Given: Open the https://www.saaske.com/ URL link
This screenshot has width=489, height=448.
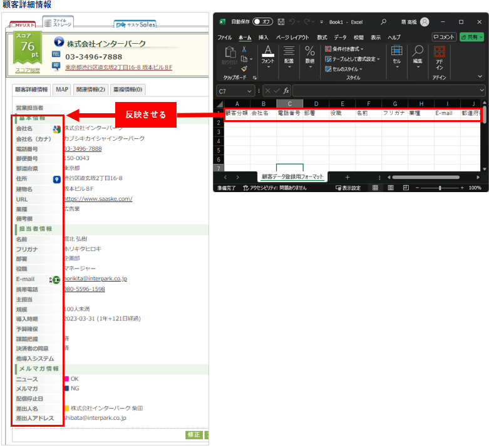Looking at the screenshot, I should (98, 199).
